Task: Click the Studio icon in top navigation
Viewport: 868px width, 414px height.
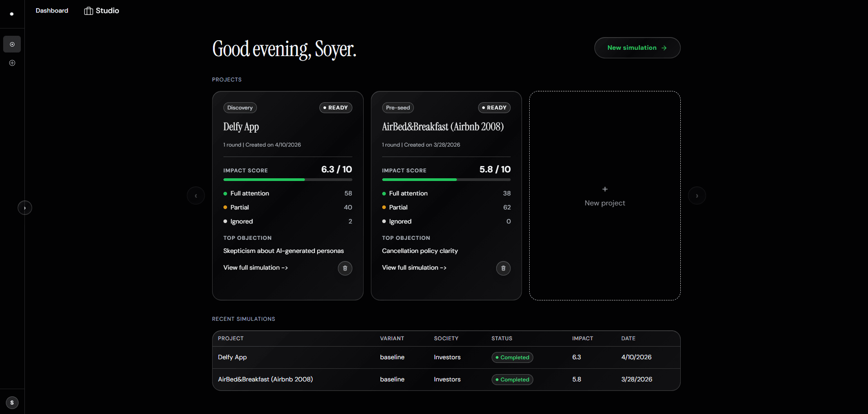Action: click(89, 11)
